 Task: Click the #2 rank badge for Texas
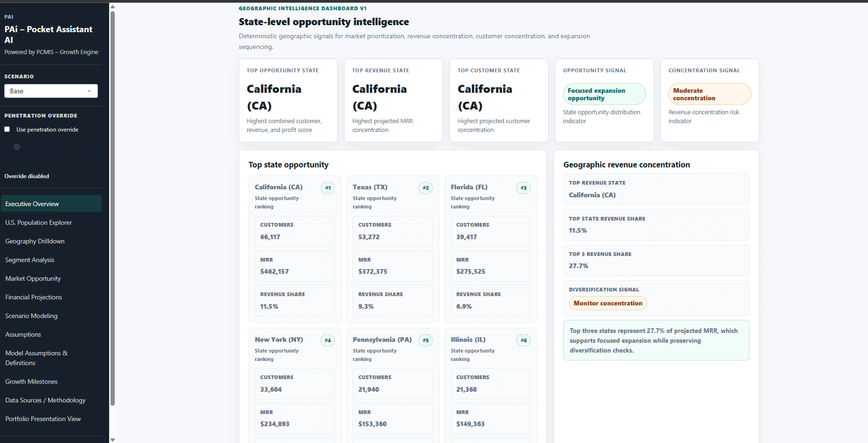point(426,188)
